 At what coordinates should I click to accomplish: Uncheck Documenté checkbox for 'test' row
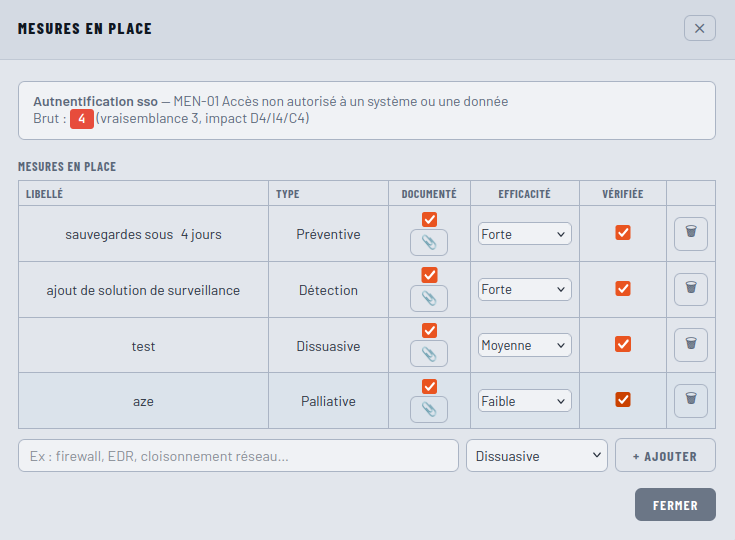[429, 330]
